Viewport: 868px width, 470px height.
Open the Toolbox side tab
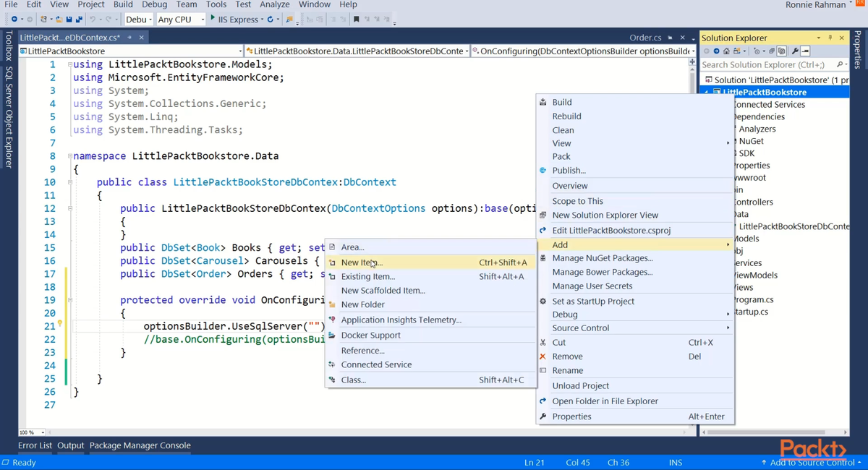point(9,47)
